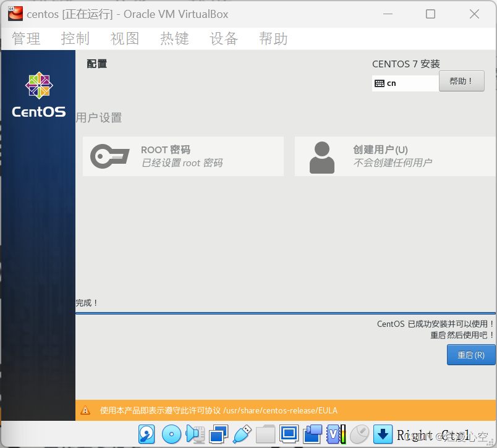Click the 已经设置 root 密码 status text
This screenshot has width=497, height=448.
pos(182,163)
